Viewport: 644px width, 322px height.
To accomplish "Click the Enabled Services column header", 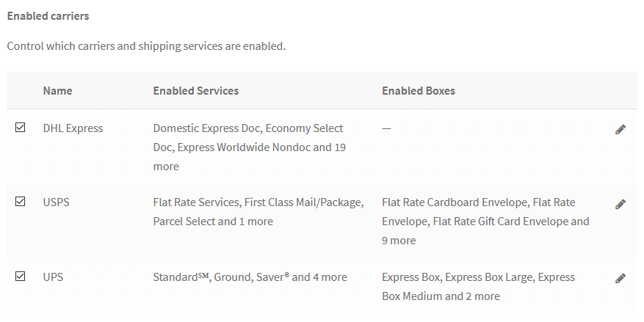I will [x=196, y=91].
